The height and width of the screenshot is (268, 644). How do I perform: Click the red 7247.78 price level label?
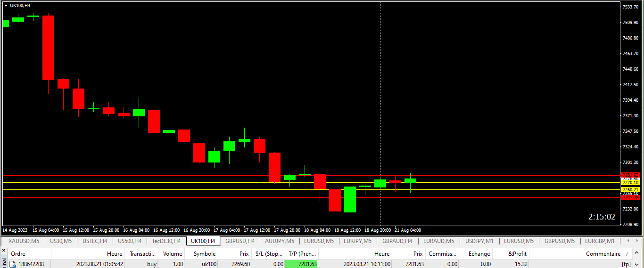click(x=630, y=198)
